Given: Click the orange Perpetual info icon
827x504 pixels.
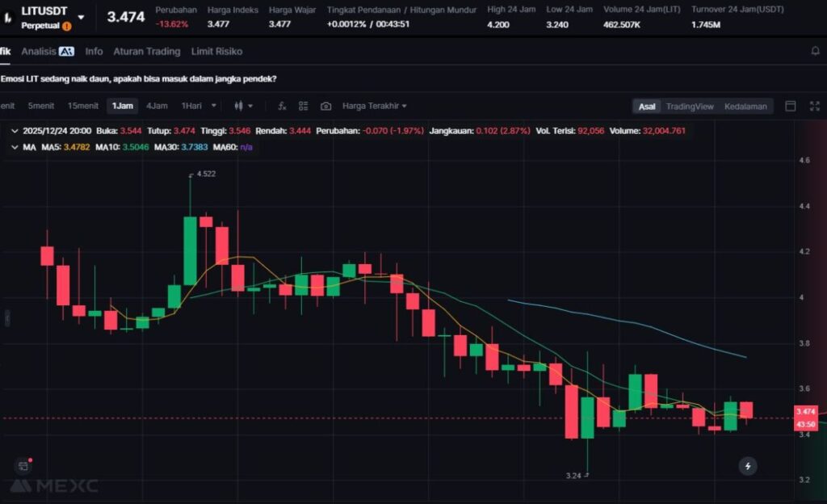Looking at the screenshot, I should [x=67, y=26].
